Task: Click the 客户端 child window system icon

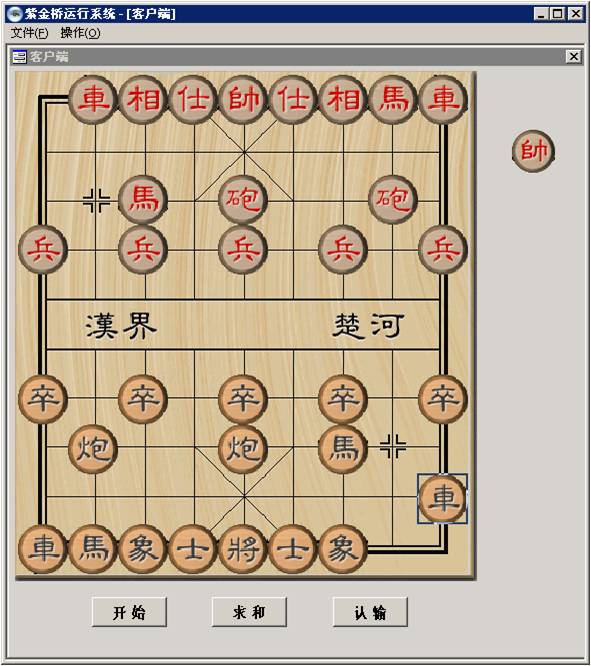Action: pyautogui.click(x=19, y=56)
